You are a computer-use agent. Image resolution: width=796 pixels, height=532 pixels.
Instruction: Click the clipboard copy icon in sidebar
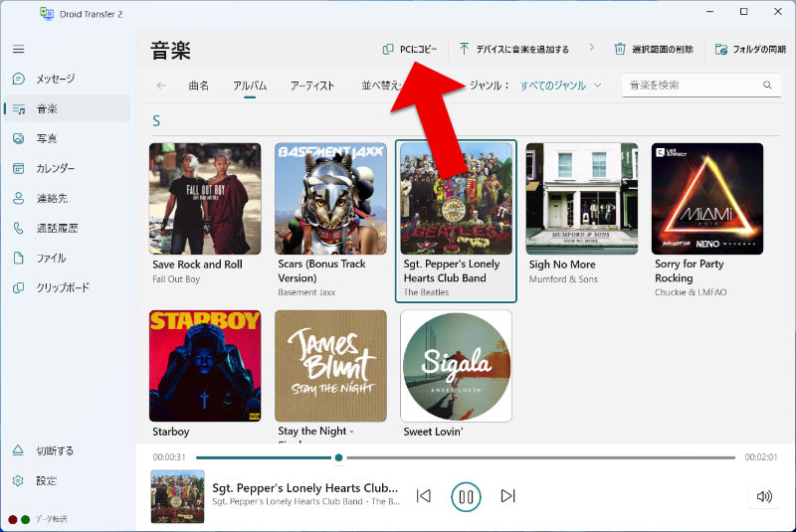coord(18,287)
